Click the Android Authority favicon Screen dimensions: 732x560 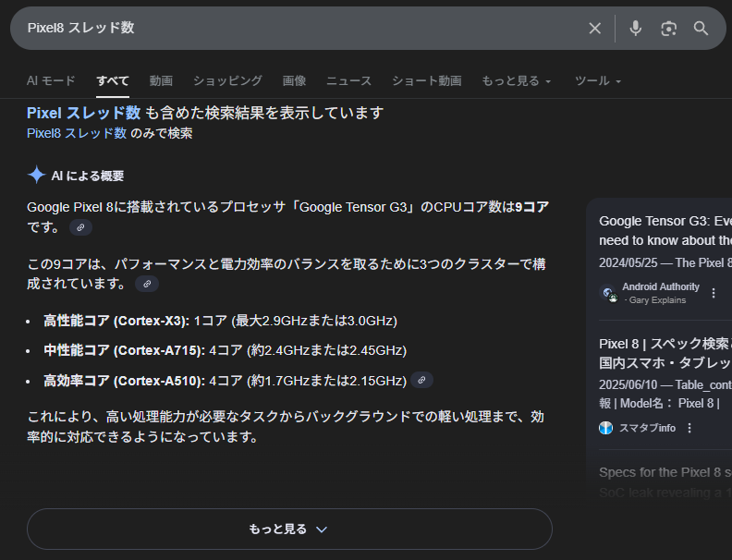pyautogui.click(x=608, y=293)
